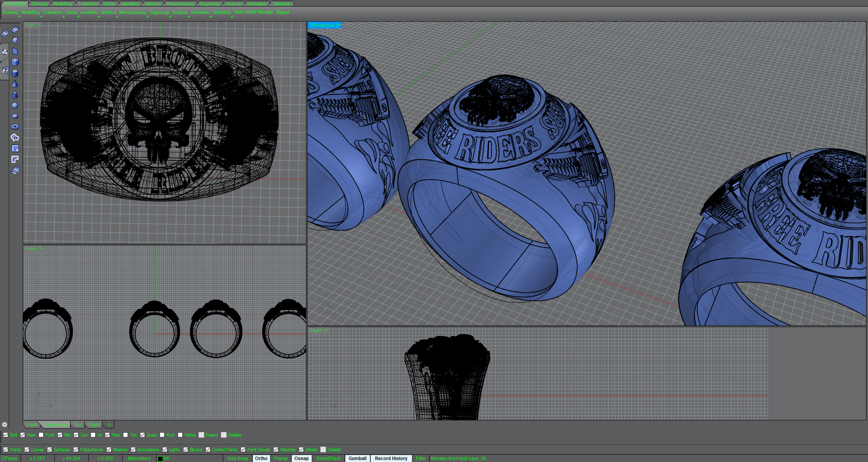Toggle the Tan osnap checkbox
This screenshot has height=462, width=868.
[125, 435]
